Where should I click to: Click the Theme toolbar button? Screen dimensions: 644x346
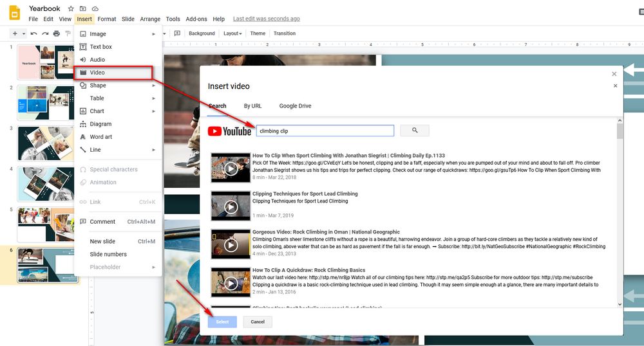click(x=258, y=33)
